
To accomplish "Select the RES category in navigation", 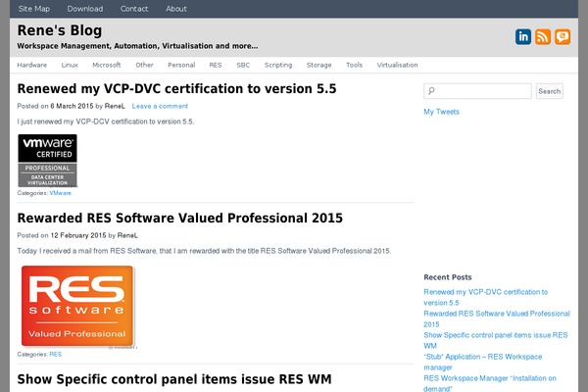I will point(216,65).
